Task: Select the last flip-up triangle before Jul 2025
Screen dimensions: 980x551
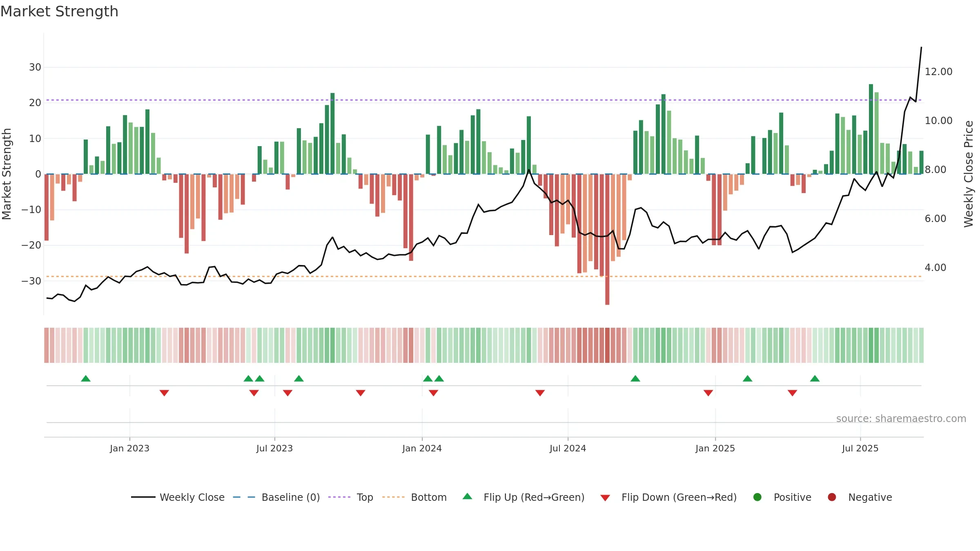Action: tap(815, 378)
